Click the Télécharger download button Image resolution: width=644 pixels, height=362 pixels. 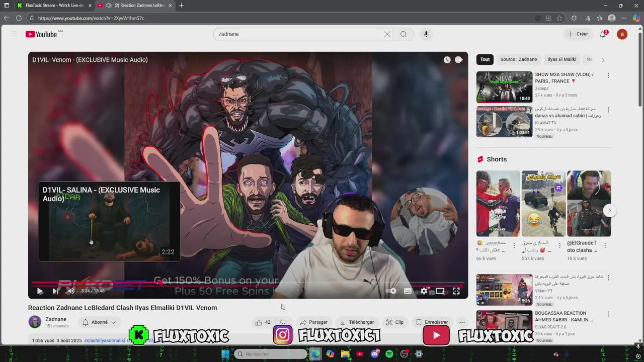coord(357,322)
